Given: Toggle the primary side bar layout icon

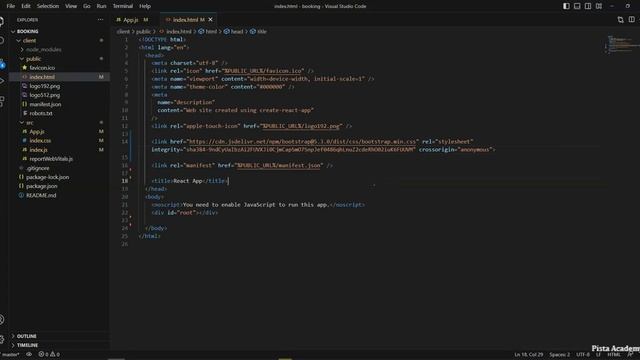Looking at the screenshot, I should click(x=566, y=6).
